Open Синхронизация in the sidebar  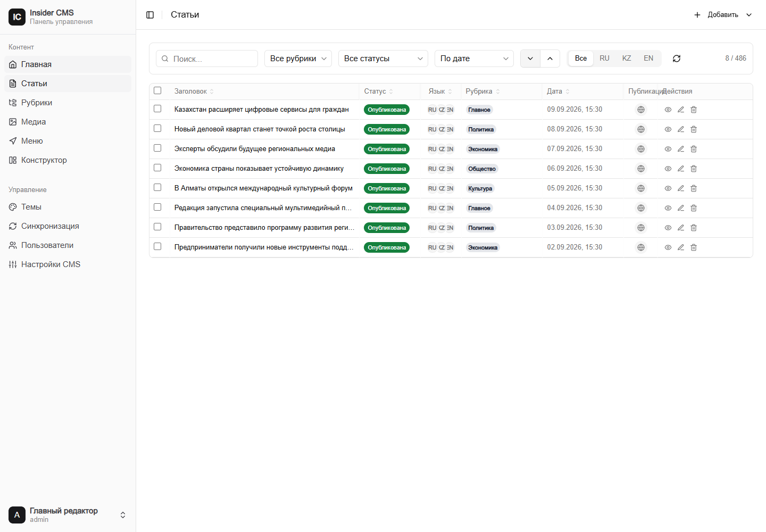click(68, 226)
